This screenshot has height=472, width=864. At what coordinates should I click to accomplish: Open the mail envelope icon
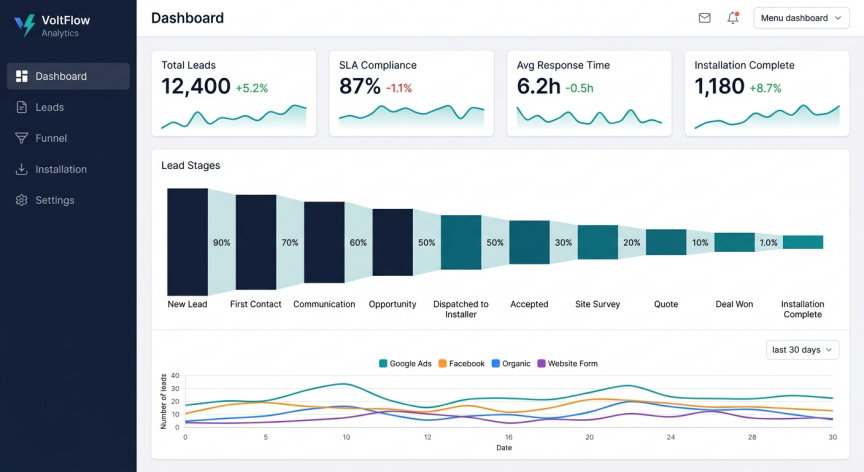pyautogui.click(x=704, y=18)
